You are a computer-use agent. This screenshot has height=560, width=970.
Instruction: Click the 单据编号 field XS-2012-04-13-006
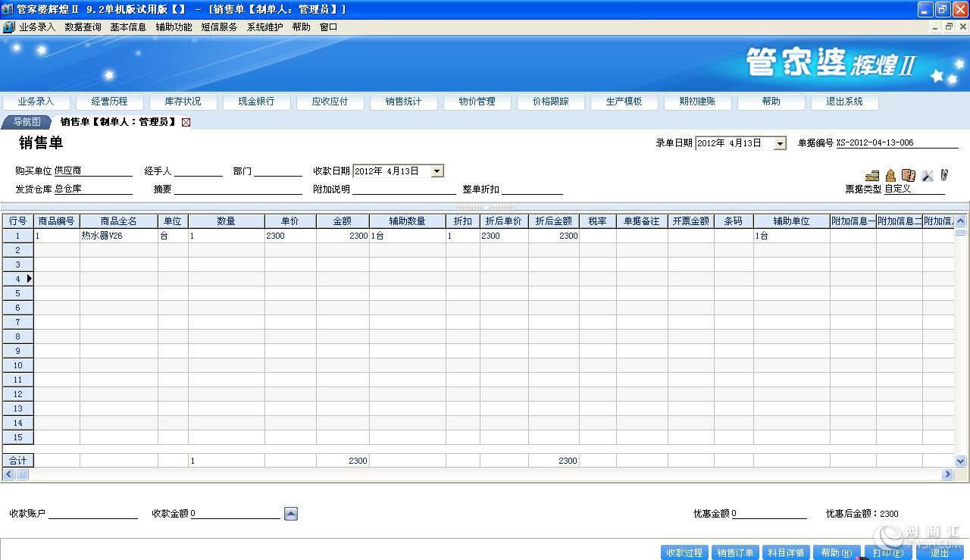click(x=897, y=143)
